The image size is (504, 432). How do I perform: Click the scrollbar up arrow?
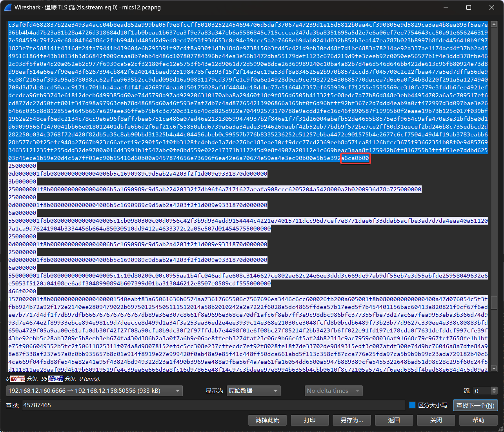click(494, 24)
